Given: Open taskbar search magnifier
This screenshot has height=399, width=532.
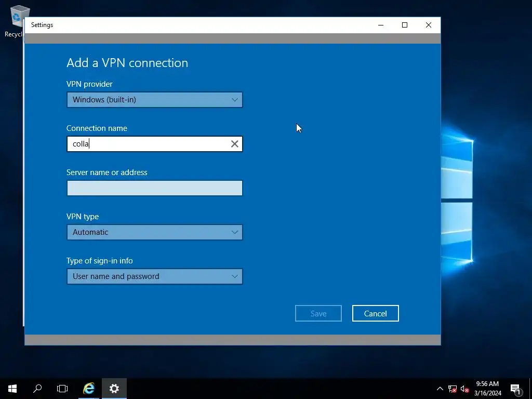Looking at the screenshot, I should [x=37, y=389].
